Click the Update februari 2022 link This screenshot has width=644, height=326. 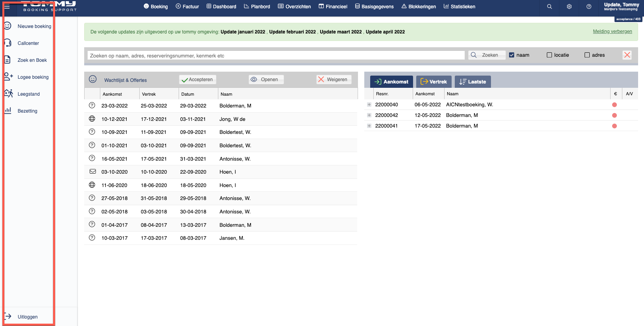[292, 32]
